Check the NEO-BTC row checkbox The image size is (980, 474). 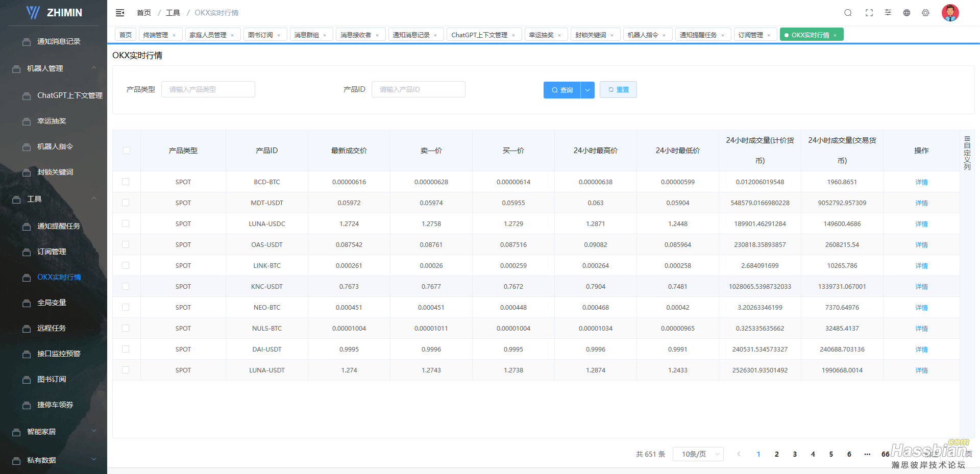[126, 307]
